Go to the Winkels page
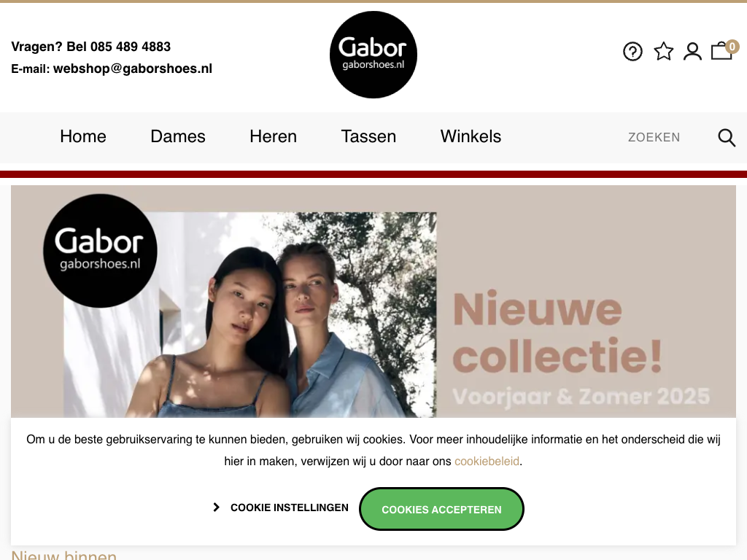747x560 pixels. (471, 136)
